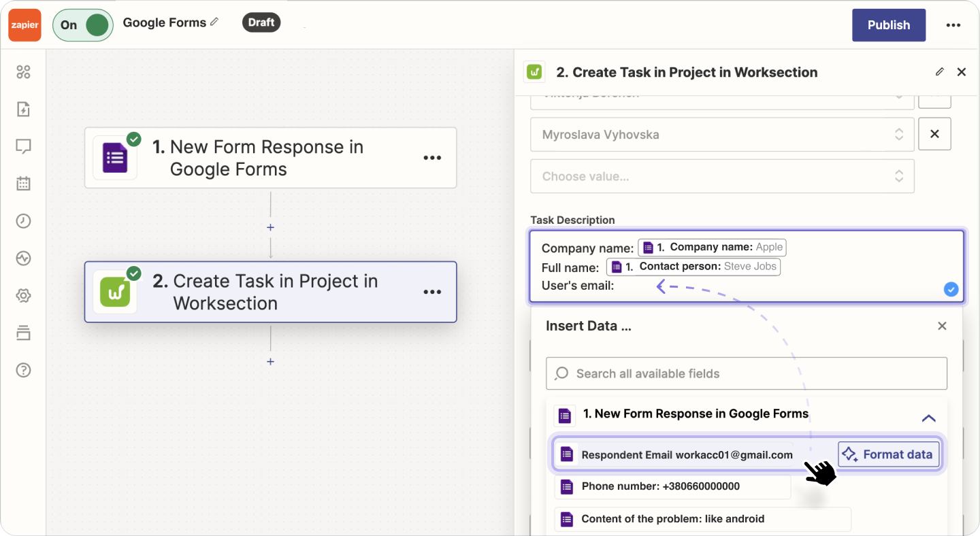This screenshot has width=980, height=536.
Task: Open the history clock icon in sidebar
Action: pos(24,221)
